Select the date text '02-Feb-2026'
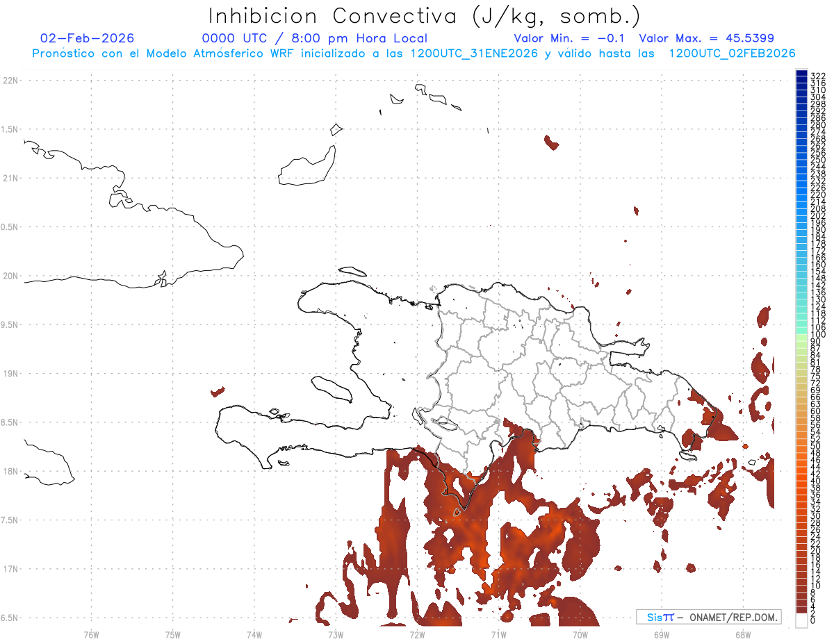The height and width of the screenshot is (644, 834). click(88, 38)
